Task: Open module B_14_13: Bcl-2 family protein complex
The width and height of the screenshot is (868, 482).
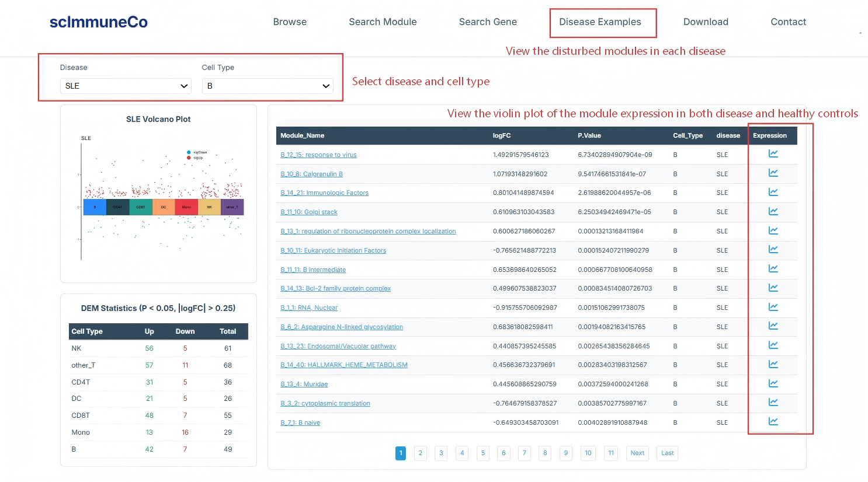Action: [x=335, y=288]
